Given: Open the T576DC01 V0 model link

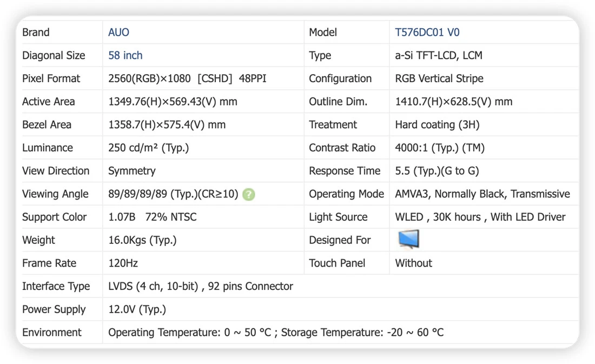Looking at the screenshot, I should click(x=427, y=32).
